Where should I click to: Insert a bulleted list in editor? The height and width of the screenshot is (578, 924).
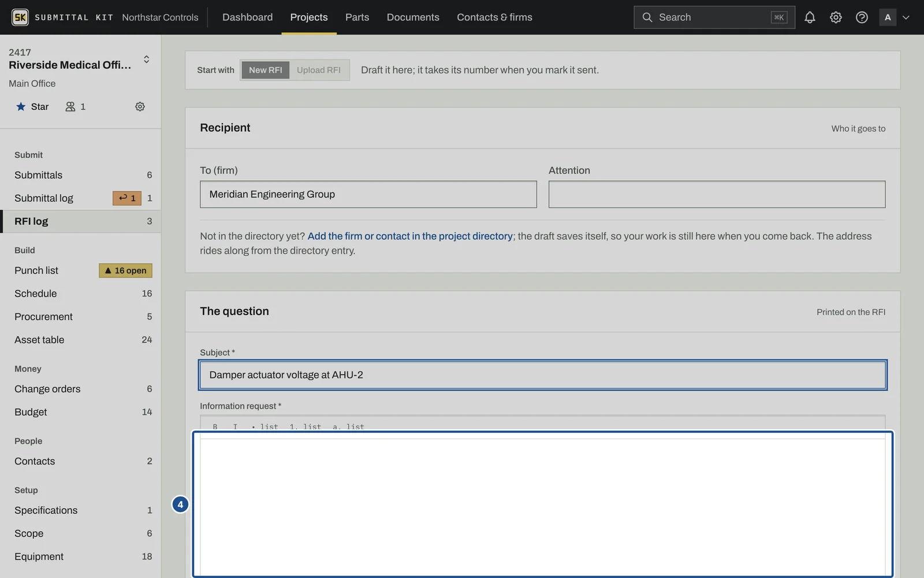tap(265, 427)
